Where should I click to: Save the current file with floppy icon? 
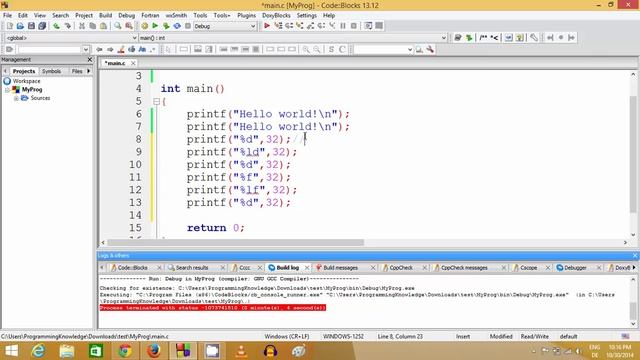[x=31, y=26]
